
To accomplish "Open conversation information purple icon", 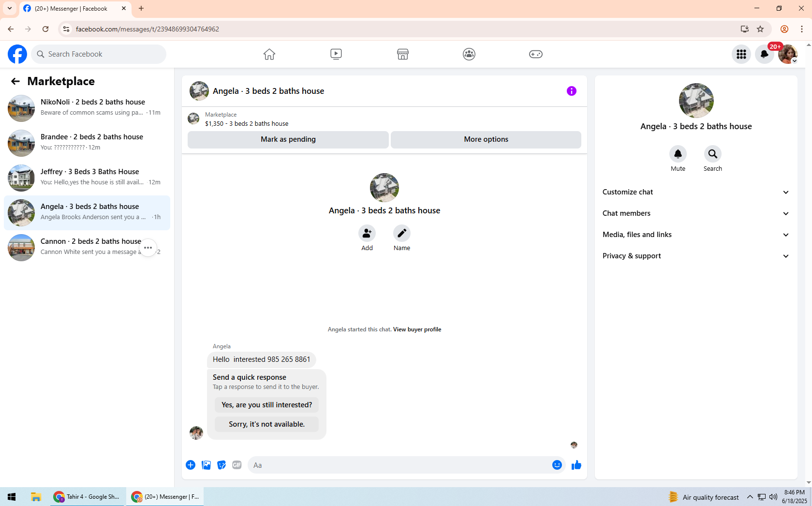I will (572, 91).
